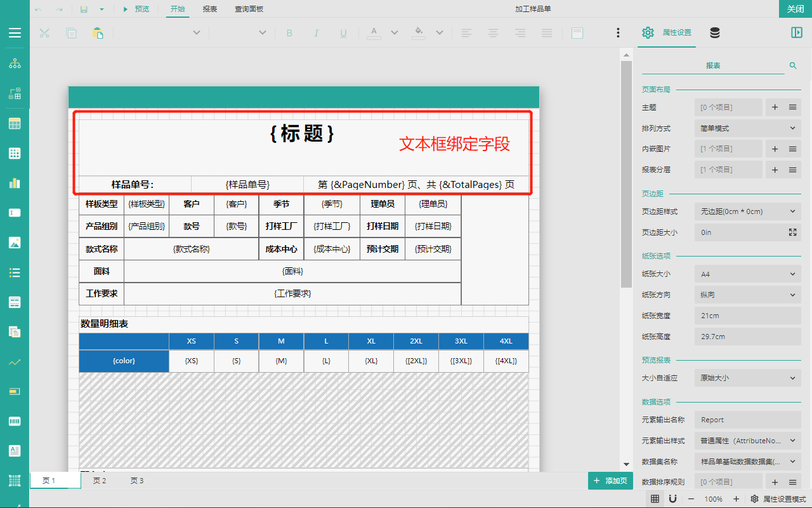Click the paste icon in the toolbar

98,33
